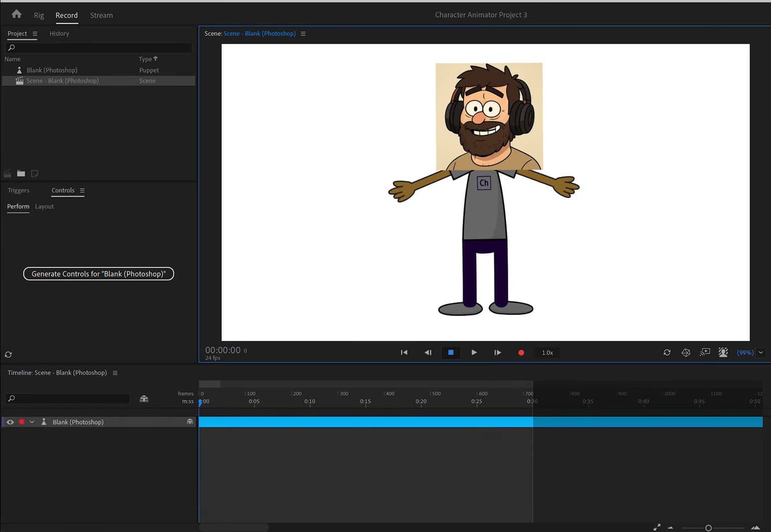Toggle visibility eye for Blank (Photoshop) track
This screenshot has height=532, width=771.
tap(10, 422)
